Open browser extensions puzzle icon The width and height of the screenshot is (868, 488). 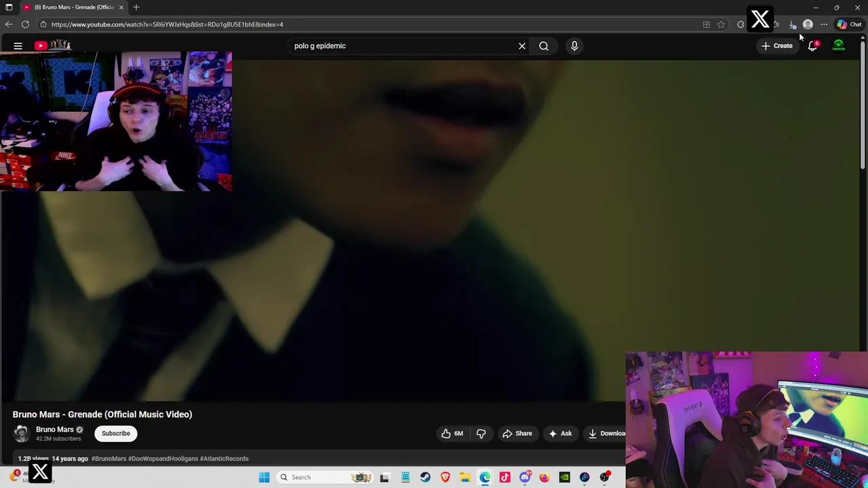(741, 24)
